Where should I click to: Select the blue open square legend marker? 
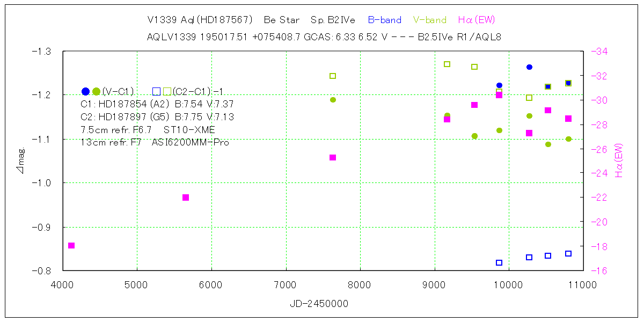click(156, 91)
